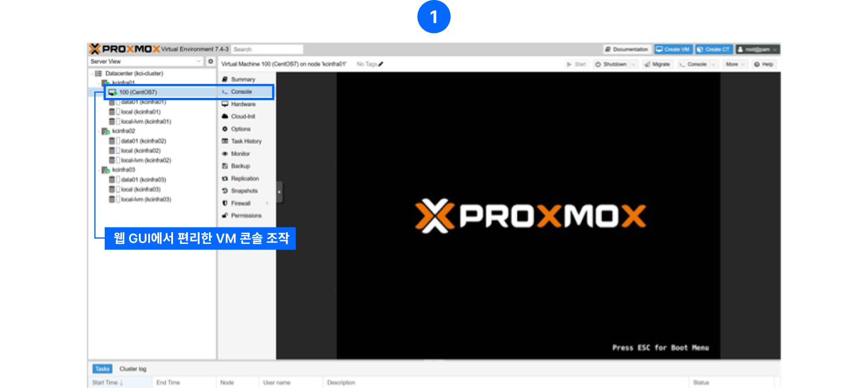The image size is (868, 388).
Task: Switch to the Cluster log tab
Action: tap(133, 369)
